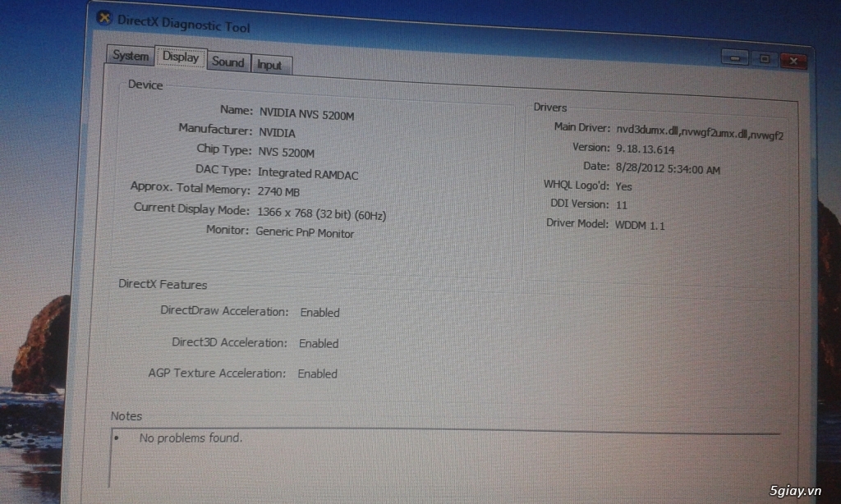Click the Chip Type value NVS 5200M

(286, 153)
